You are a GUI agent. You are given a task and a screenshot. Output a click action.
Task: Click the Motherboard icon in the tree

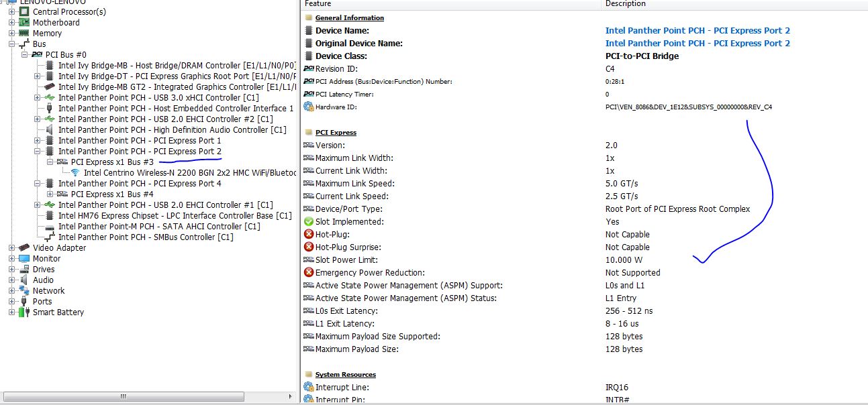[x=24, y=22]
